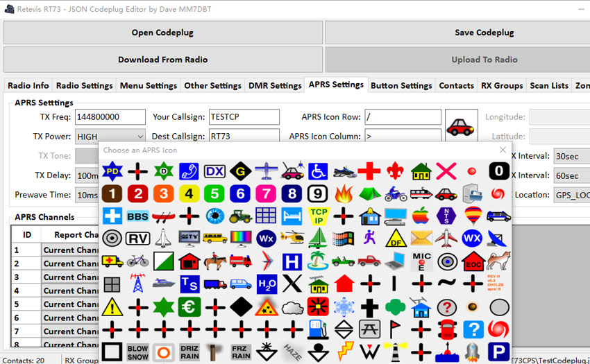
Task: Open the DMR Settings tab
Action: [275, 85]
